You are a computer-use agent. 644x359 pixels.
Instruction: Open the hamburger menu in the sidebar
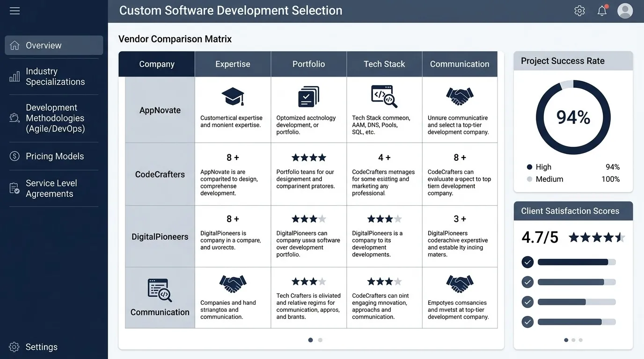pos(15,11)
